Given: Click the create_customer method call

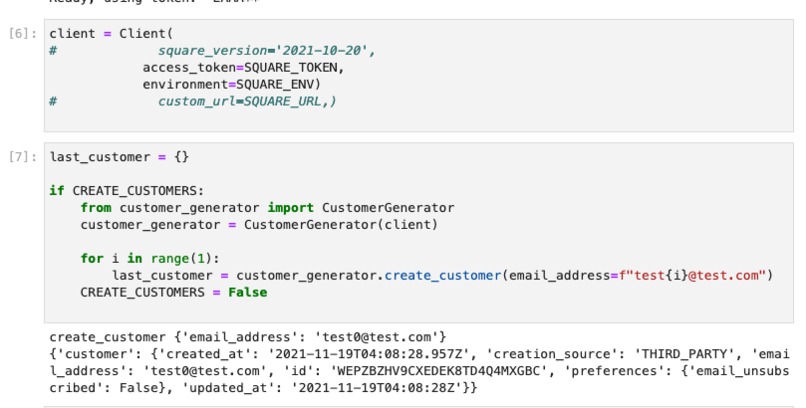Looking at the screenshot, I should coord(443,275).
